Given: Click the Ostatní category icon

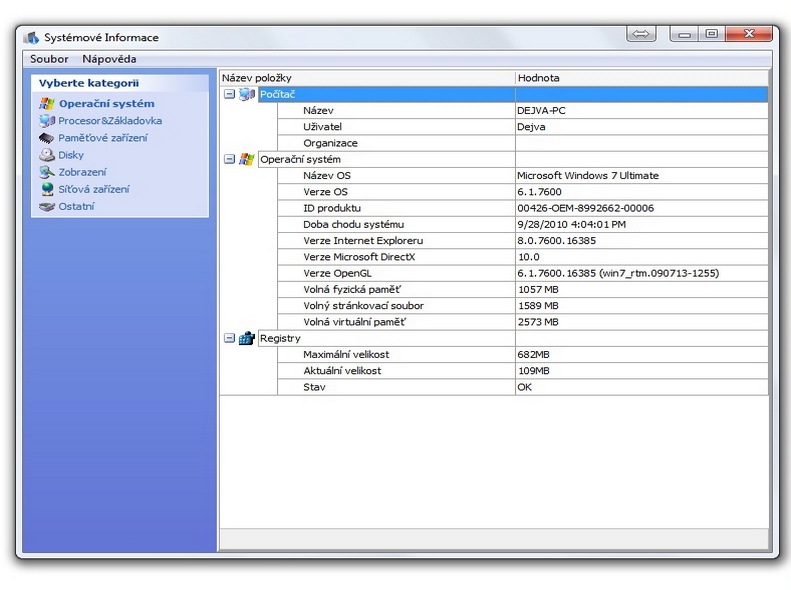Looking at the screenshot, I should click(x=47, y=207).
